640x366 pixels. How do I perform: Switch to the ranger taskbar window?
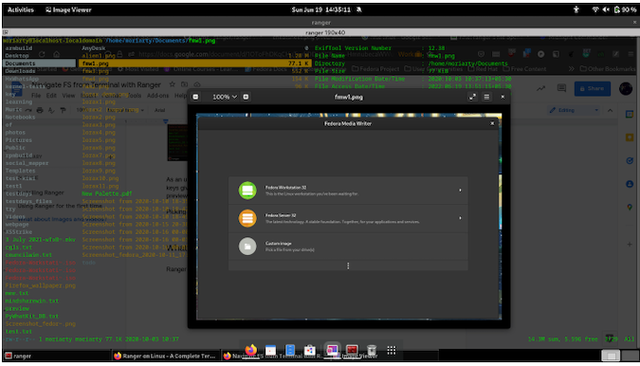click(56, 356)
